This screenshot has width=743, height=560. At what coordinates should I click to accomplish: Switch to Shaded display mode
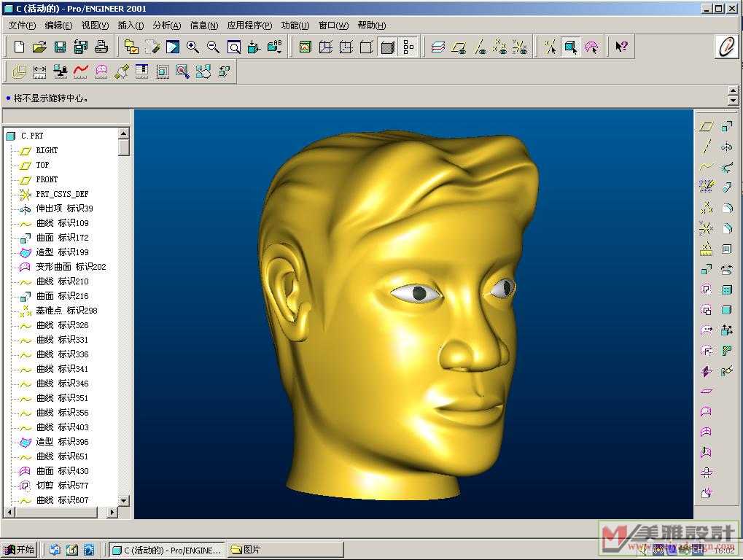click(x=388, y=47)
